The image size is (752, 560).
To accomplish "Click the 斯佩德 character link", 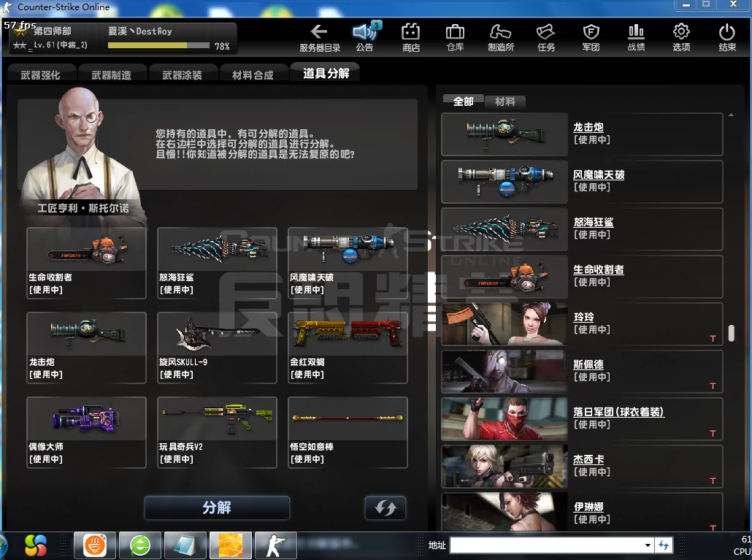I will tap(588, 364).
